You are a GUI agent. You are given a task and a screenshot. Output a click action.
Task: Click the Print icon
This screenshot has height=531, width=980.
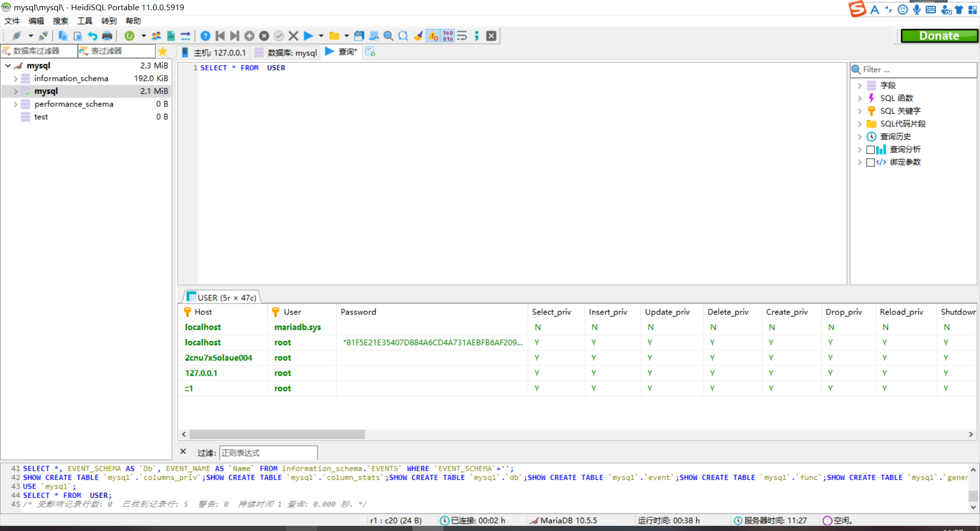coord(107,36)
